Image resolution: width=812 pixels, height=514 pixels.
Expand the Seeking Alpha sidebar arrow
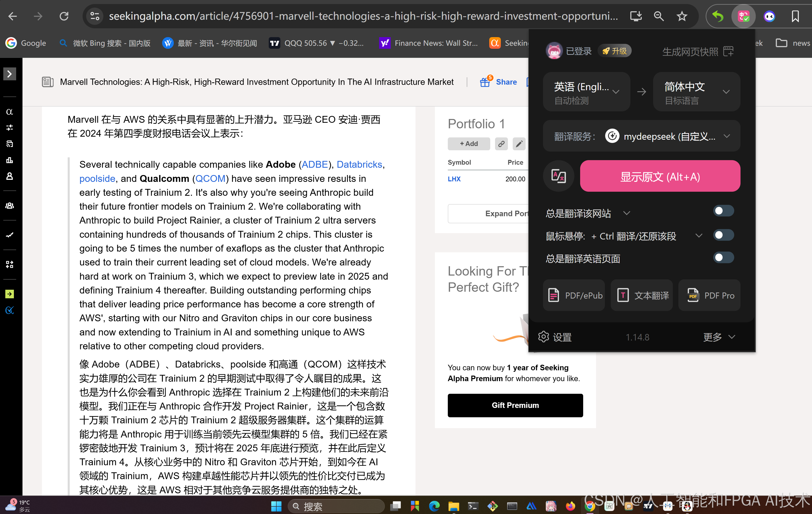[9, 74]
